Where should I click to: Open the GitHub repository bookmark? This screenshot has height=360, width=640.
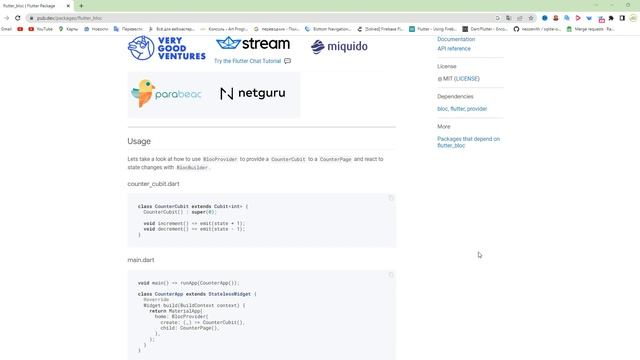tap(537, 29)
